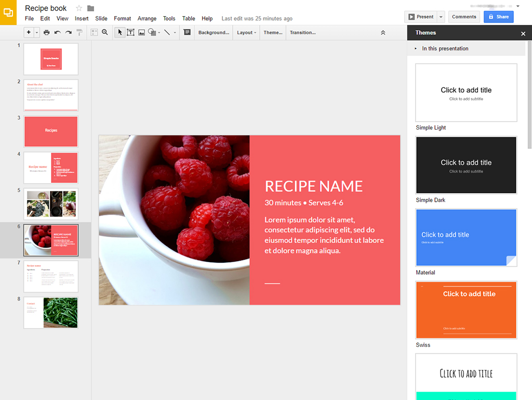Select the Line tool
The height and width of the screenshot is (400, 532).
(166, 32)
